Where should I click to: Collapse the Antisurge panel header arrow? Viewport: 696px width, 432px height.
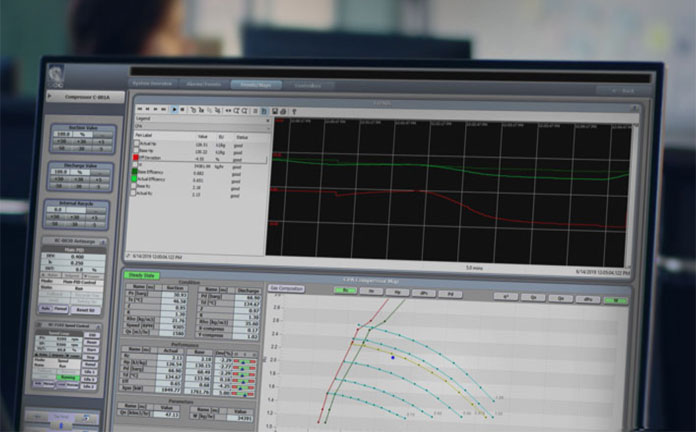click(103, 242)
